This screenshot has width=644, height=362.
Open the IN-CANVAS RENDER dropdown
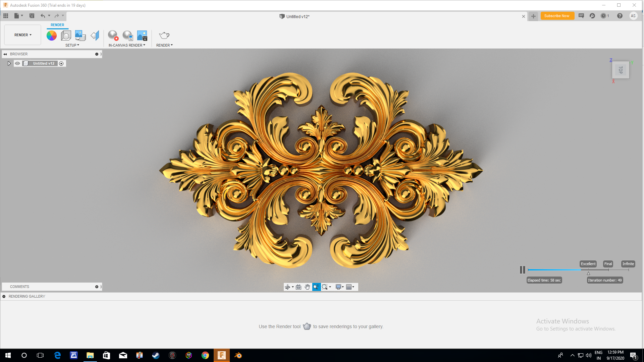[127, 45]
